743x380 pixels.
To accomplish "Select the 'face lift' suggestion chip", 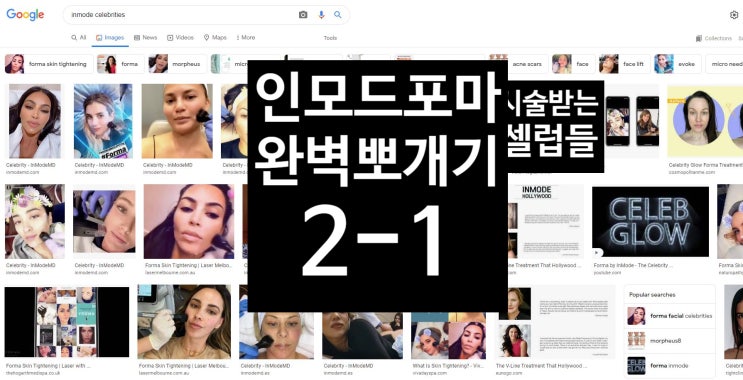I will click(625, 64).
